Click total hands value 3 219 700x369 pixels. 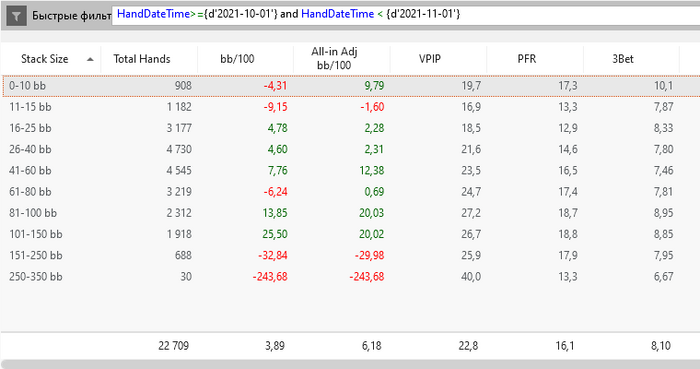(x=179, y=192)
